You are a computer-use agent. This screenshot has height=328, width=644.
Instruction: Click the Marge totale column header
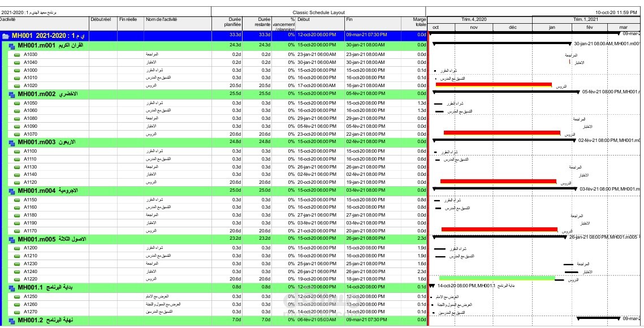coord(414,24)
